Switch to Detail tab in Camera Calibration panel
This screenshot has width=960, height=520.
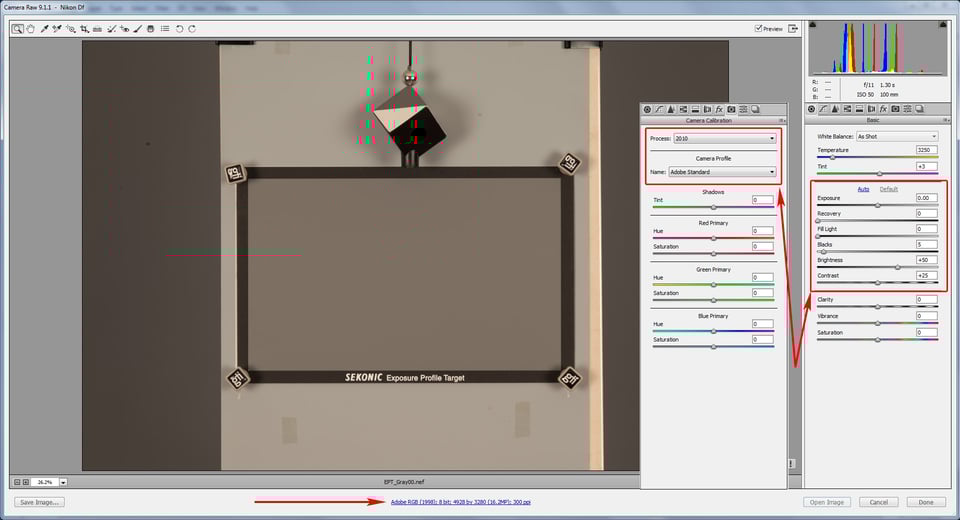pyautogui.click(x=671, y=109)
